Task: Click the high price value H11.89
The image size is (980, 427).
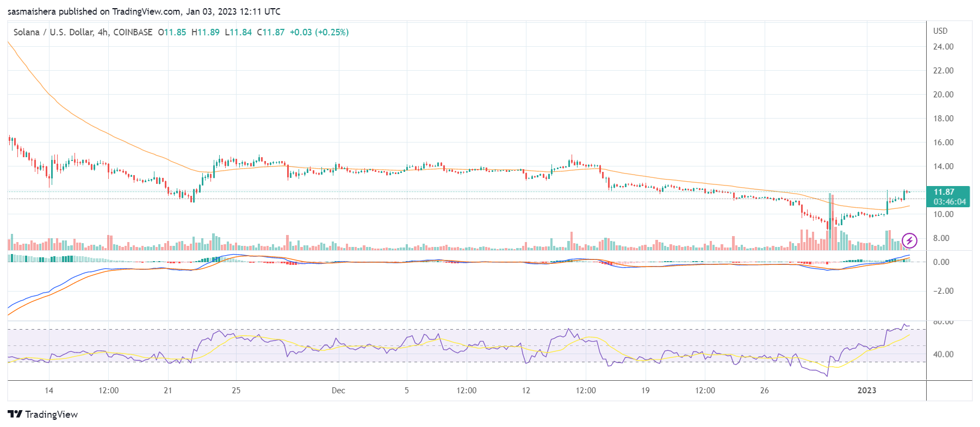Action: (206, 32)
